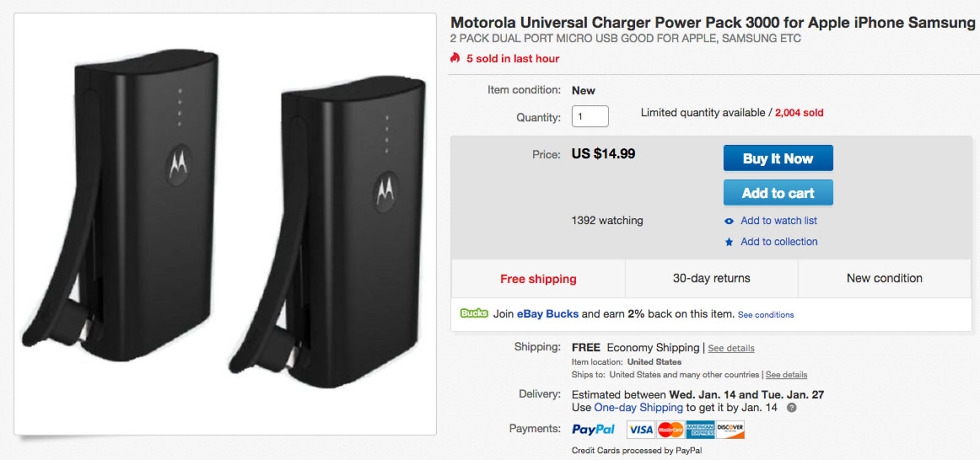Click the star icon for collection
This screenshot has height=460, width=980.
pos(729,242)
